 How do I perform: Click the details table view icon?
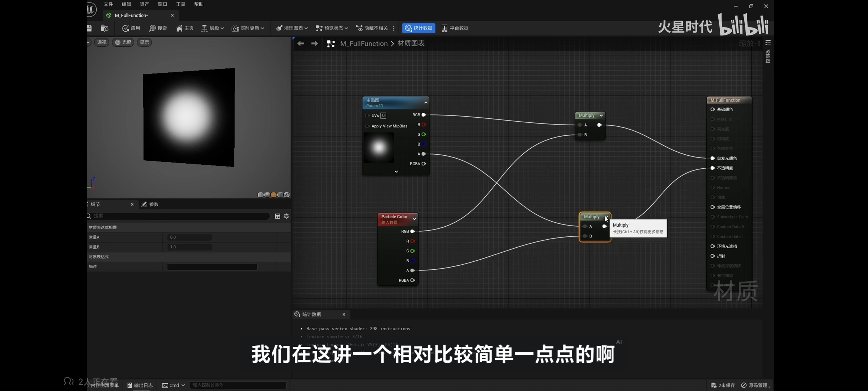[277, 216]
